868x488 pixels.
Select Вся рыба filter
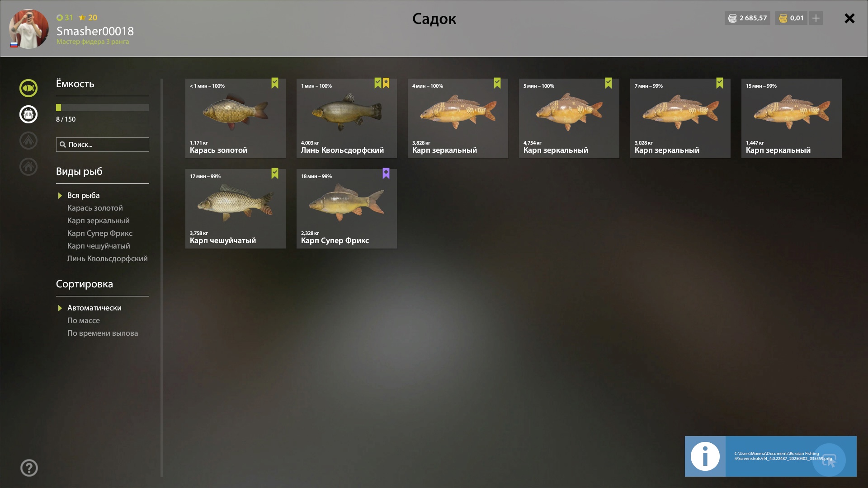pos(84,195)
